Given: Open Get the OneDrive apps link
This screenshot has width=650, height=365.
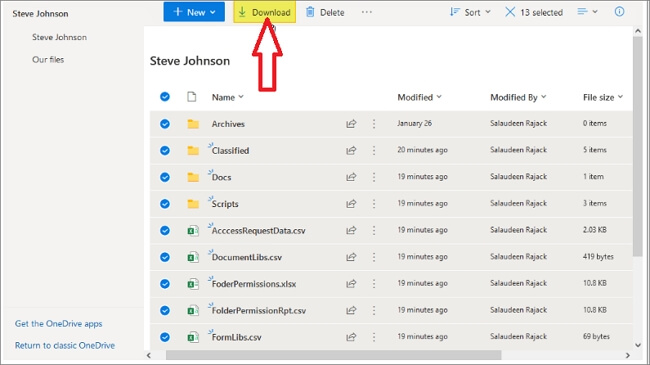Looking at the screenshot, I should 58,324.
